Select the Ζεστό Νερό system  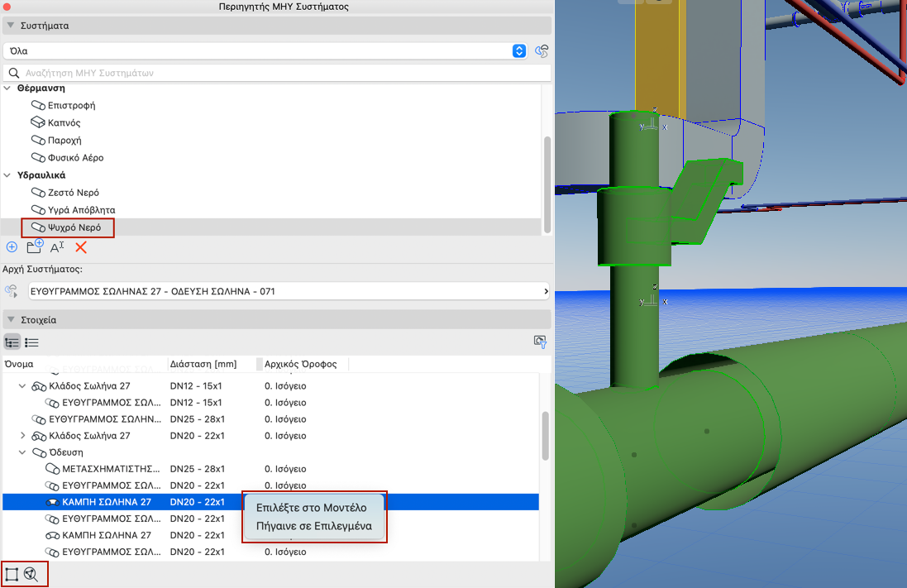[74, 193]
